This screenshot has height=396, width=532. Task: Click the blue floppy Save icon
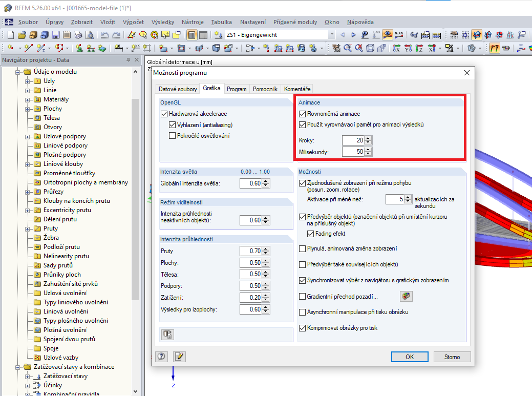[56, 35]
